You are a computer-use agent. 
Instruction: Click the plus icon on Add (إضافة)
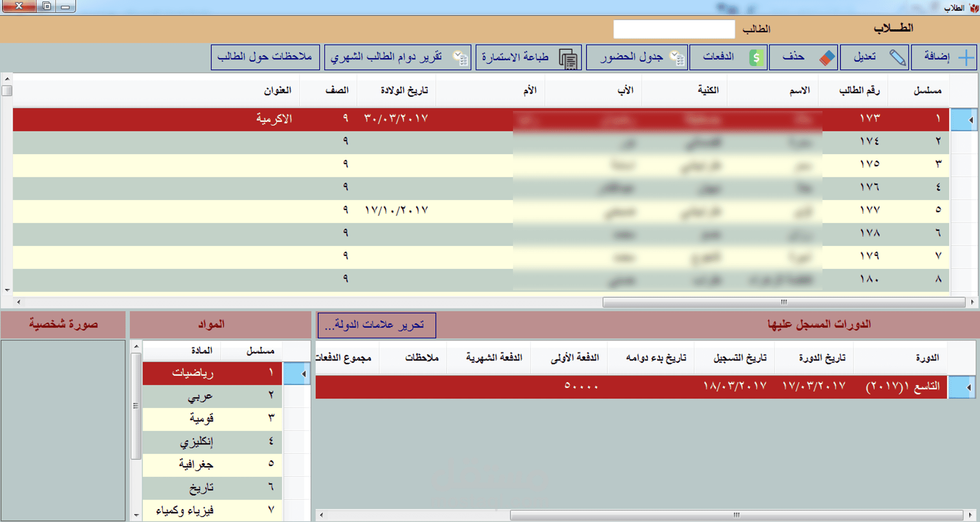point(966,57)
